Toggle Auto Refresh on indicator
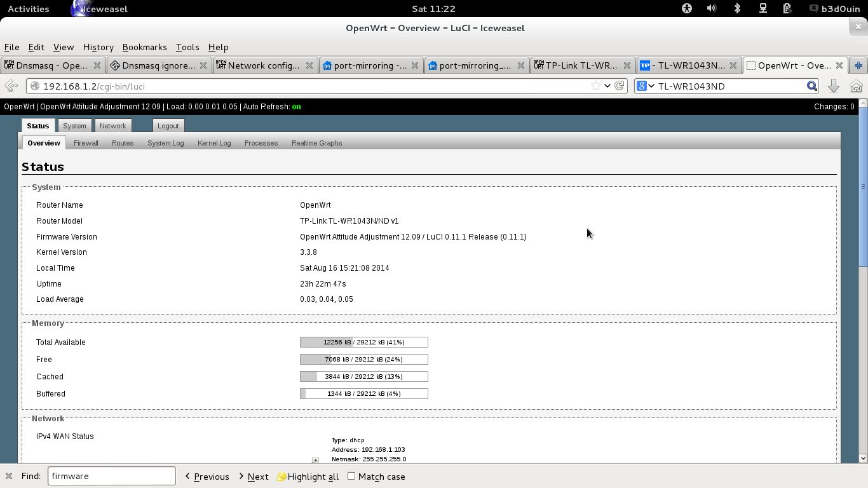Viewport: 868px width, 488px height. [296, 107]
